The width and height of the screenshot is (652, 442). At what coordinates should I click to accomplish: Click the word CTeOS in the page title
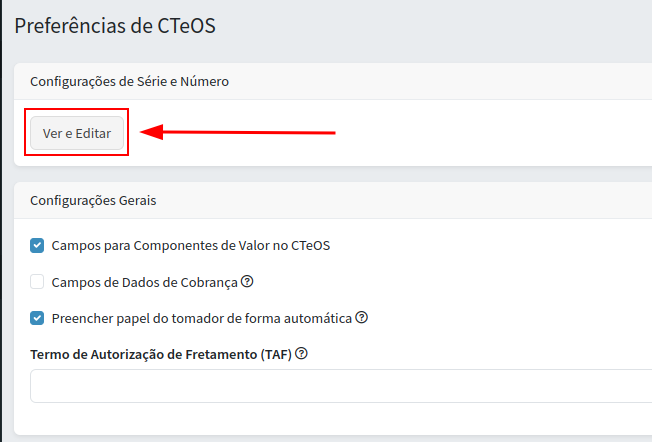(187, 26)
